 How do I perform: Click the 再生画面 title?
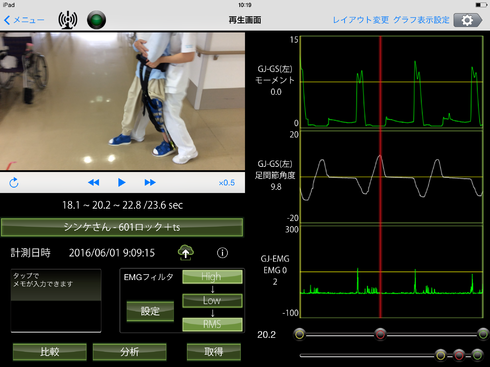[x=245, y=20]
